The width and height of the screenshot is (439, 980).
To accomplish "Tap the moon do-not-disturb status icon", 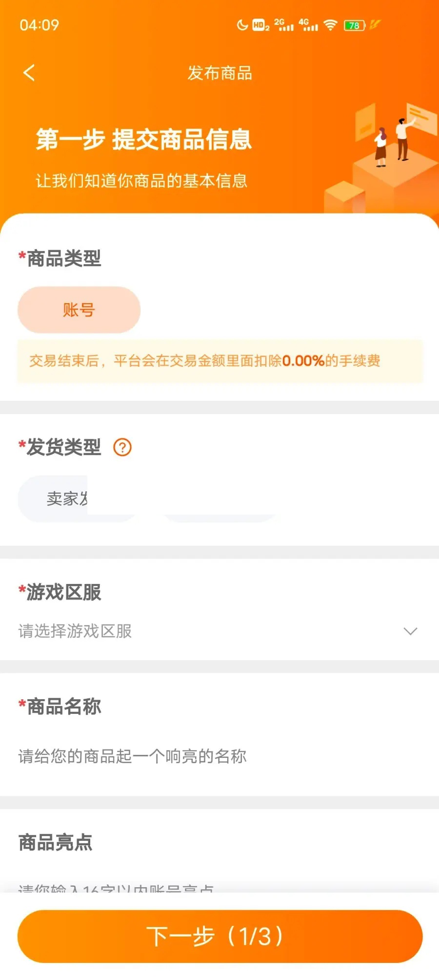I will click(242, 25).
